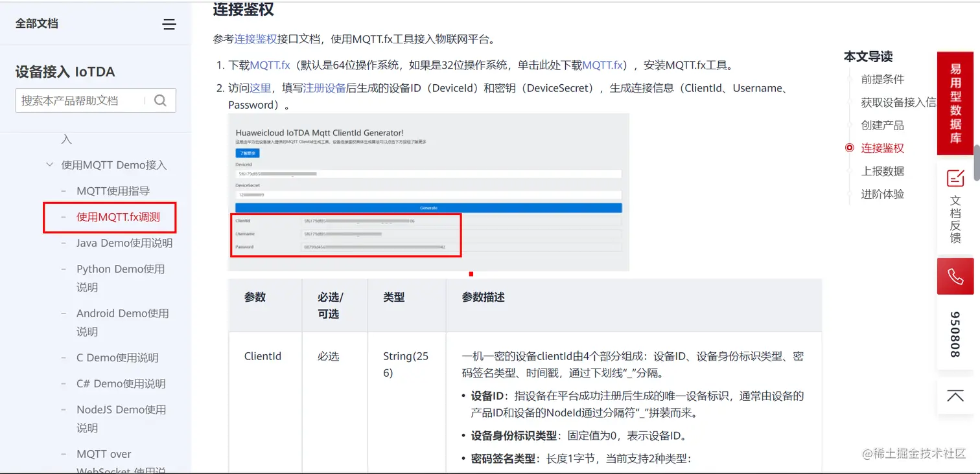Collapse the 使用MQTT Demo接入 tree node
Viewport: 980px width, 474px height.
pos(50,165)
